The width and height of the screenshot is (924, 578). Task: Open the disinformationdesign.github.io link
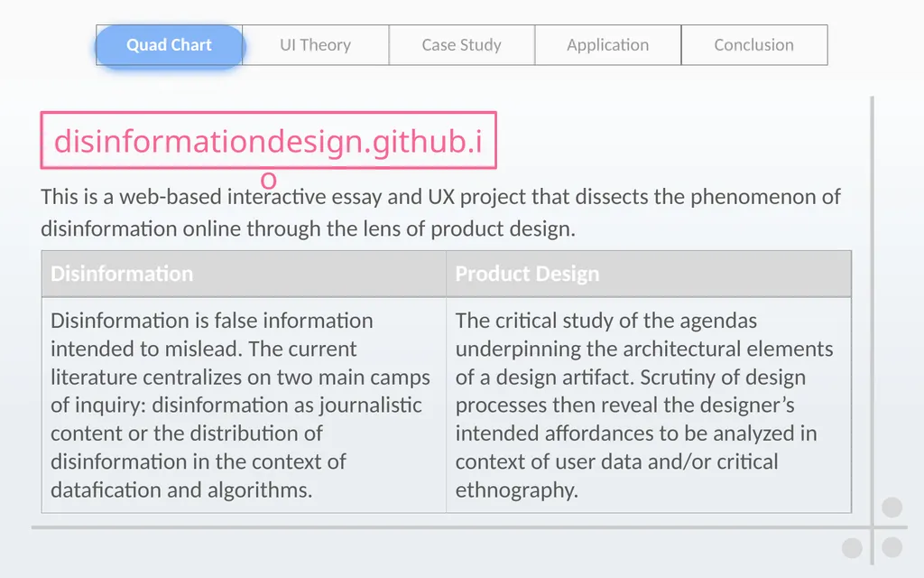pyautogui.click(x=269, y=141)
